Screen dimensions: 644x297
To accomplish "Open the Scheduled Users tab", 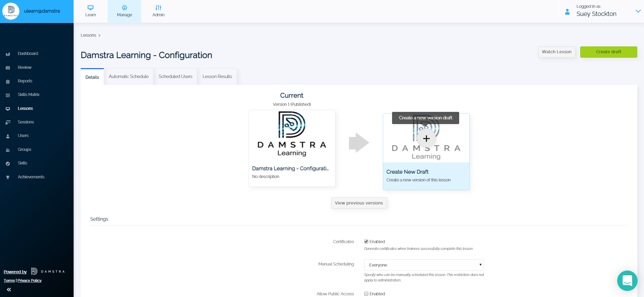I will [x=176, y=77].
